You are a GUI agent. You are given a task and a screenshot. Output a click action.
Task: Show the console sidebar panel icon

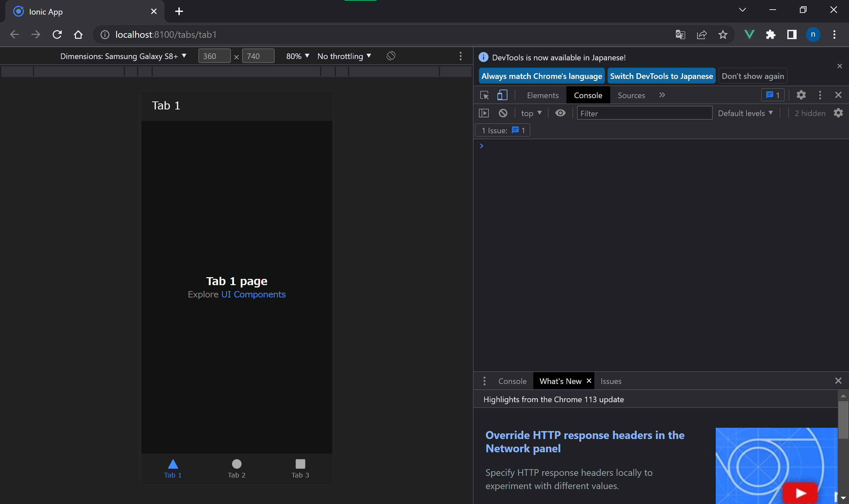coord(484,113)
